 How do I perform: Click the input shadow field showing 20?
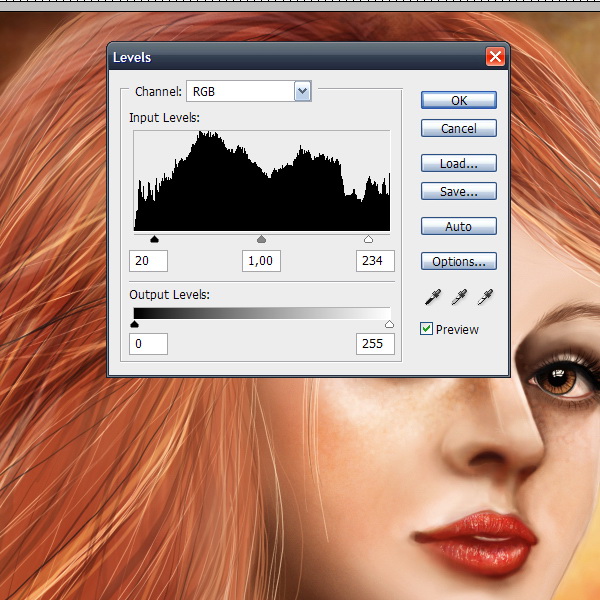(x=148, y=261)
